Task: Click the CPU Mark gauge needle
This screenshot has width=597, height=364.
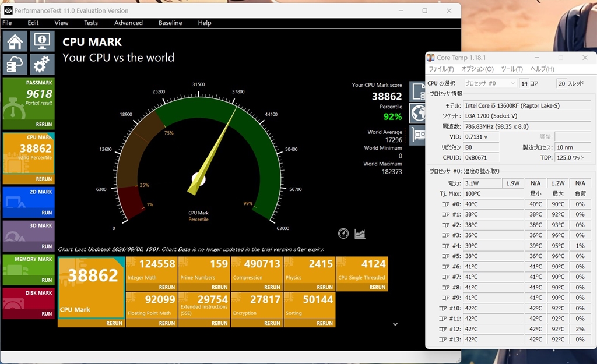Action: click(x=213, y=150)
